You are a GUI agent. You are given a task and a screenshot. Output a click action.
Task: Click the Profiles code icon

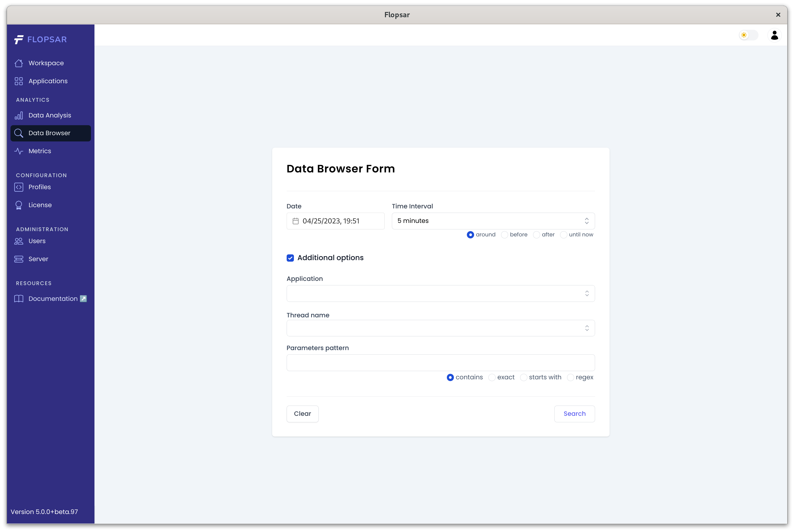click(x=19, y=187)
